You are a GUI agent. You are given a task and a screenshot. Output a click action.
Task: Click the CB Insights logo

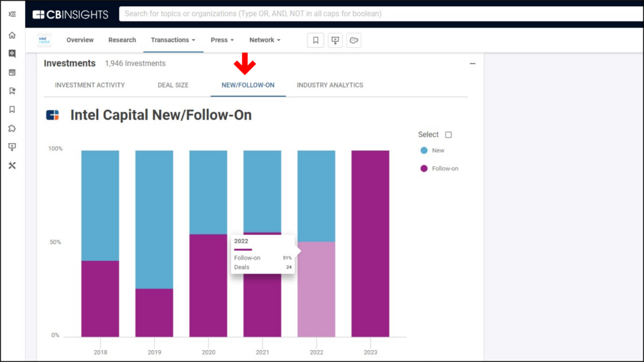coord(70,15)
